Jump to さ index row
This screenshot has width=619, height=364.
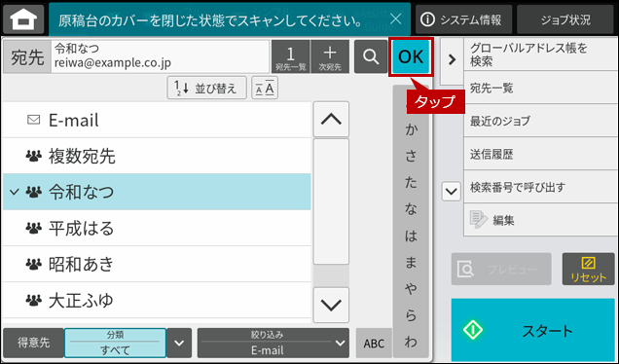(411, 156)
